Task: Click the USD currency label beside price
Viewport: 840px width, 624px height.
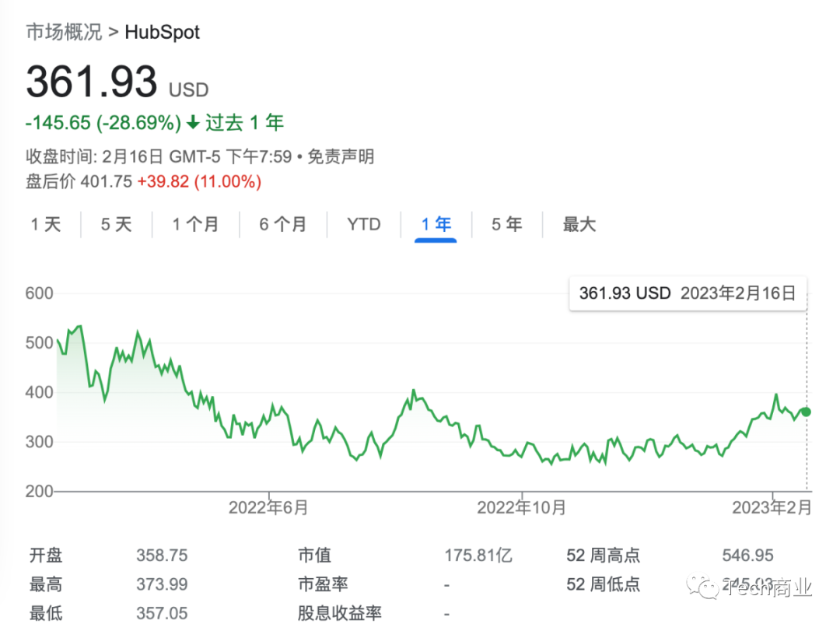Action: (188, 89)
